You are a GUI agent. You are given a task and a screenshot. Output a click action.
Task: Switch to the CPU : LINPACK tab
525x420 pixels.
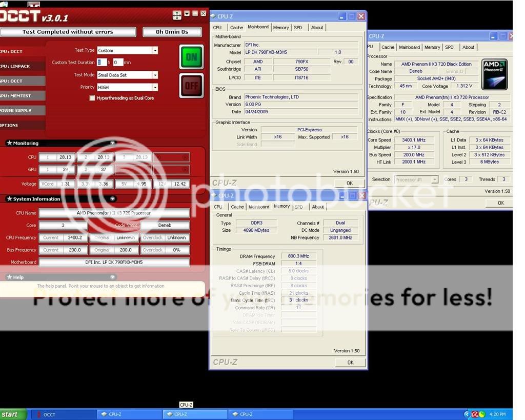(22, 66)
